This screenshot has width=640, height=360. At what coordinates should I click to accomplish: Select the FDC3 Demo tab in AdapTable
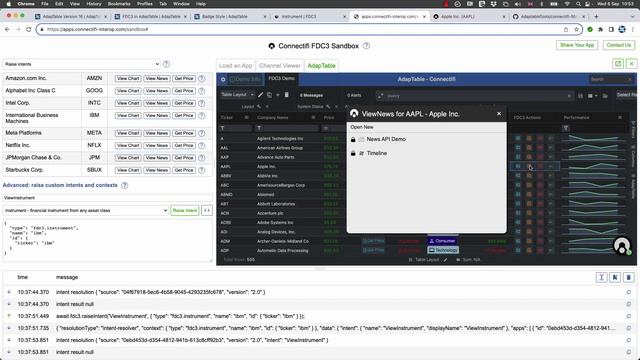[281, 78]
